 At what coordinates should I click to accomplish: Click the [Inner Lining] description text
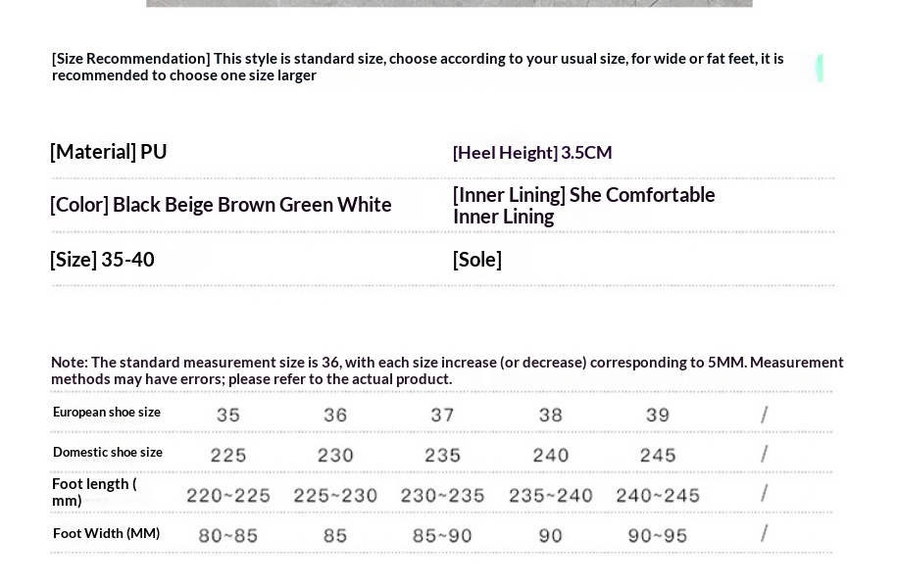click(x=583, y=206)
